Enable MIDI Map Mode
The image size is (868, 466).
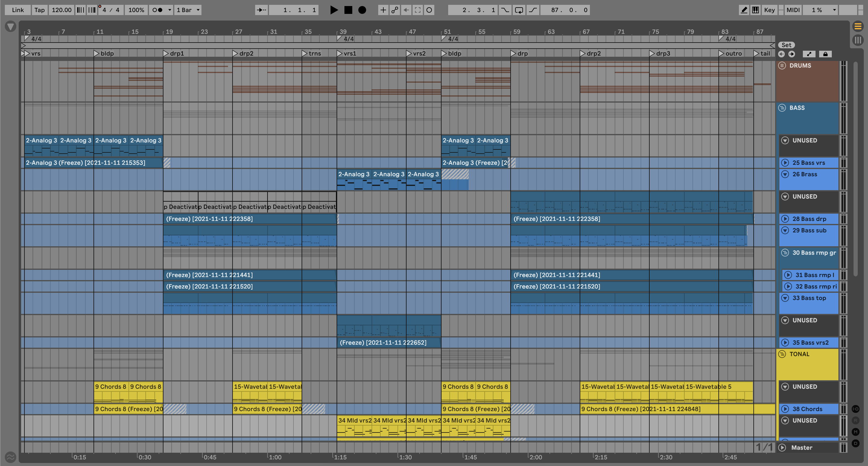pyautogui.click(x=793, y=10)
